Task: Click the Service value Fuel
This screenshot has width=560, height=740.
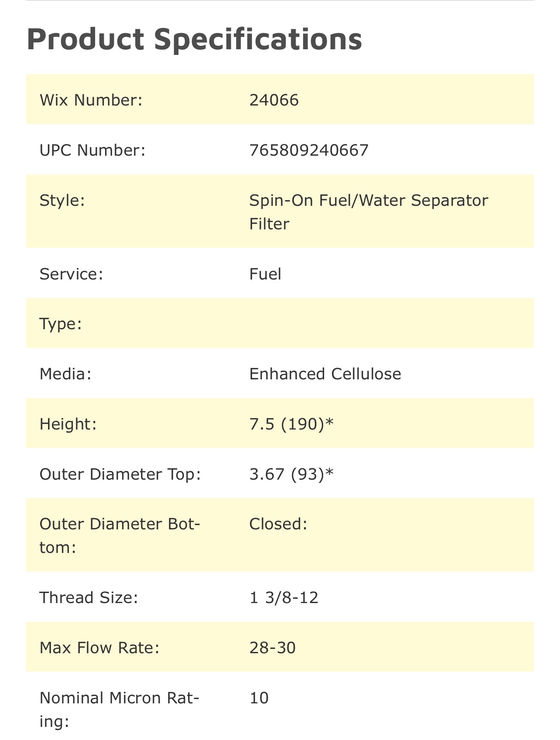Action: click(265, 274)
